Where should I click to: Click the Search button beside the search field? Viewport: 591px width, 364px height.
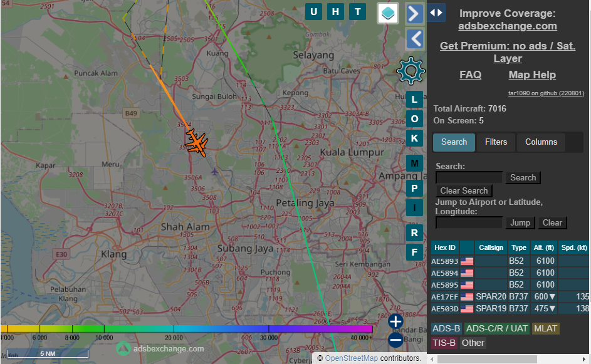(x=523, y=177)
